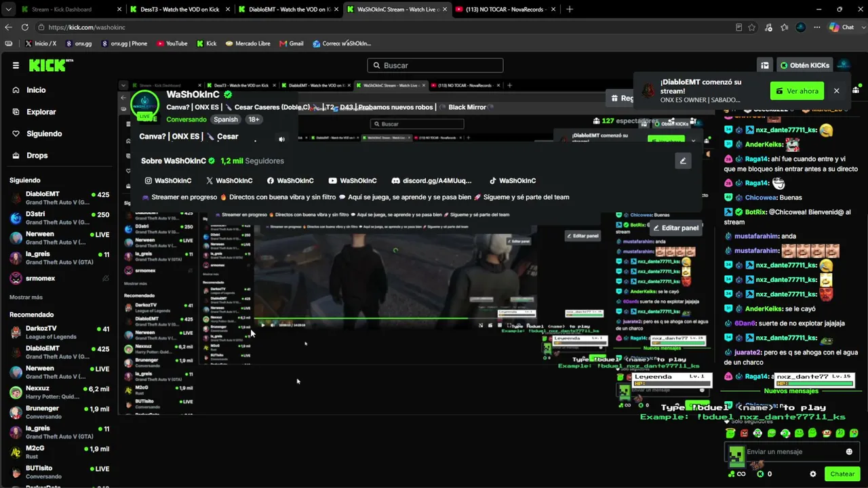Click username Chicowea in chat
The width and height of the screenshot is (868, 488).
762,197
